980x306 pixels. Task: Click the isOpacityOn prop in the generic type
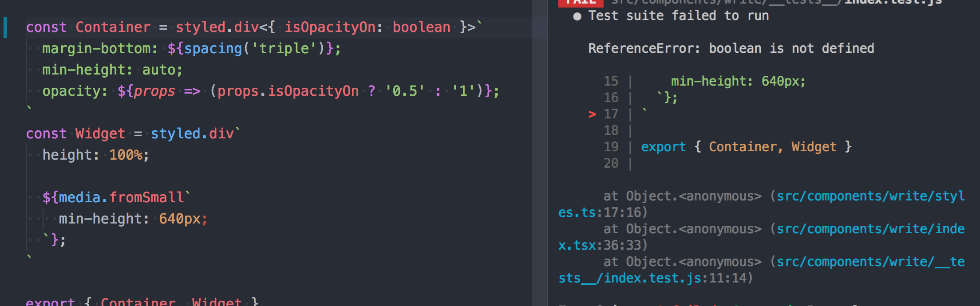click(x=330, y=27)
